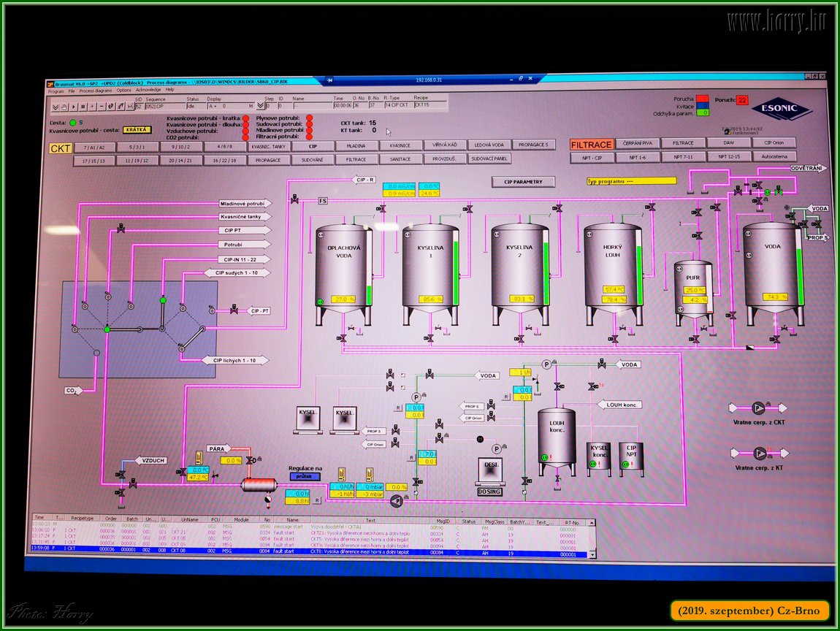The image size is (840, 631).
Task: Open the SANITACE diagram button
Action: tap(400, 159)
